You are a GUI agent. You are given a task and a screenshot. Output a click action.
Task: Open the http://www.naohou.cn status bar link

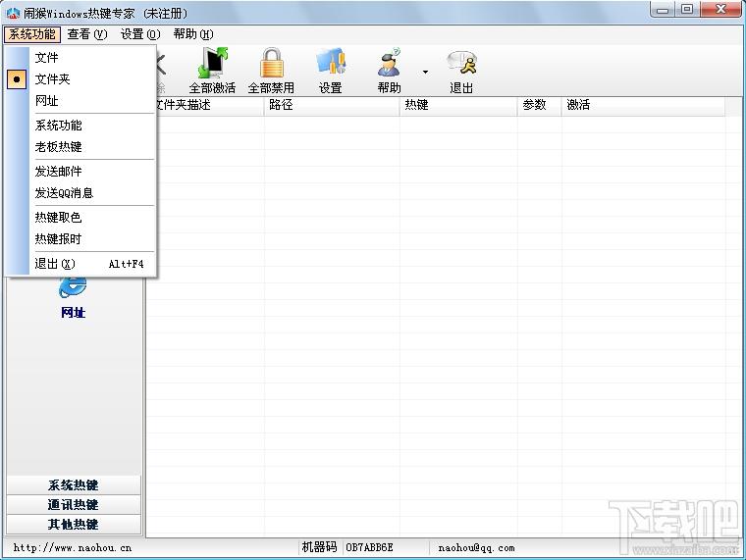(73, 547)
